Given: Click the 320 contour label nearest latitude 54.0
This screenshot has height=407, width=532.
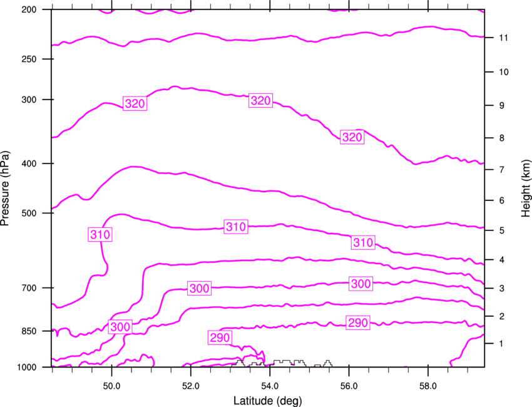Looking at the screenshot, I should click(x=260, y=100).
